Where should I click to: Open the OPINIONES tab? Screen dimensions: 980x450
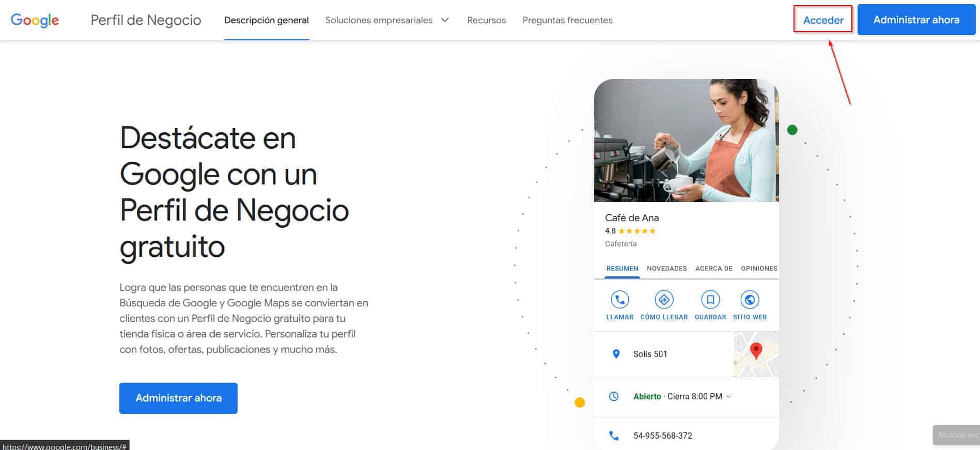click(x=759, y=269)
